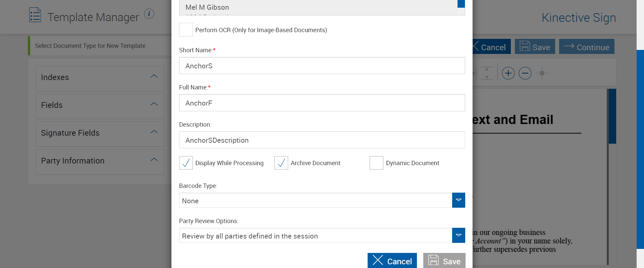Click the fit-height icon with up/down arrows

tap(487, 73)
